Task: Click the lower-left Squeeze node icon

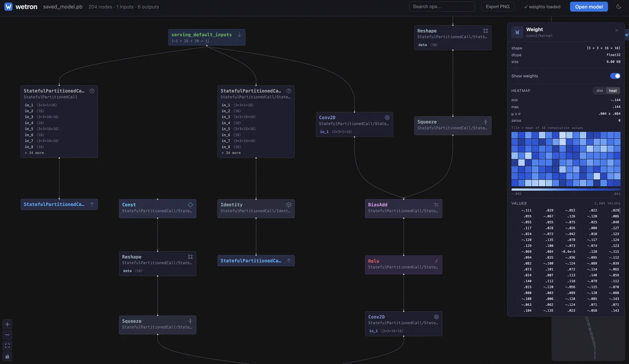Action: (190, 321)
